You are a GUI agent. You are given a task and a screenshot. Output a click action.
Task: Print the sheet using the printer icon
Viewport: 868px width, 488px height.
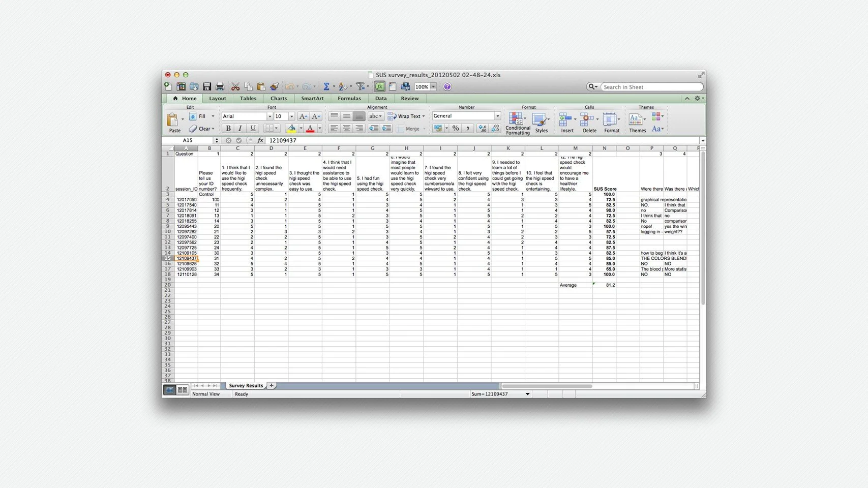point(220,86)
